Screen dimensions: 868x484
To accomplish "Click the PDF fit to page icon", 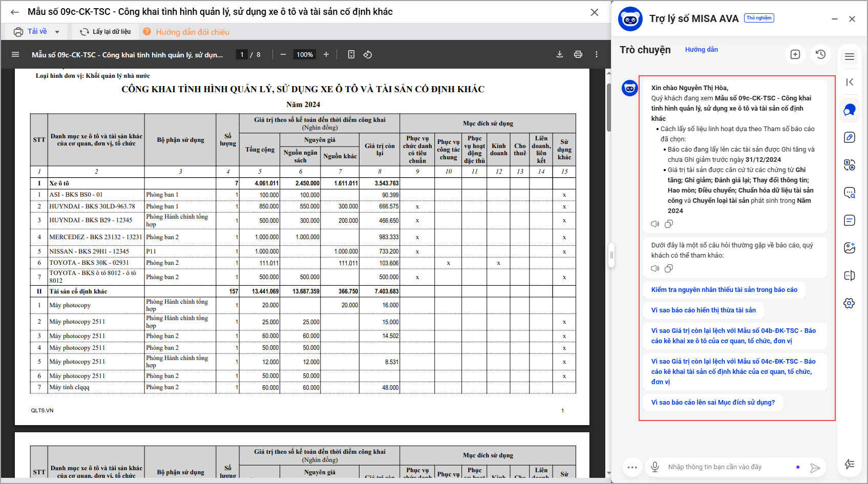I will tap(351, 54).
